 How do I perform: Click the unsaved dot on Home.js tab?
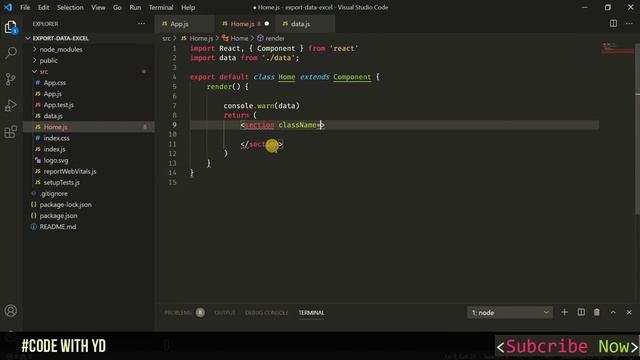coord(267,24)
